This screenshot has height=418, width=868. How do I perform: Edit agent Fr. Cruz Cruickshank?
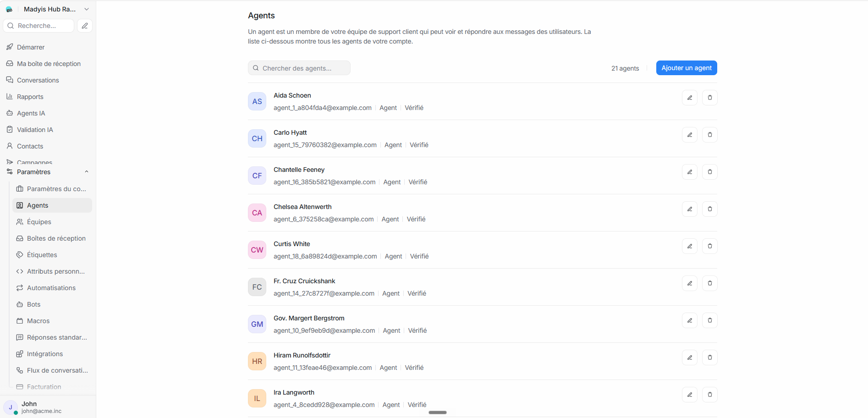[x=690, y=283]
